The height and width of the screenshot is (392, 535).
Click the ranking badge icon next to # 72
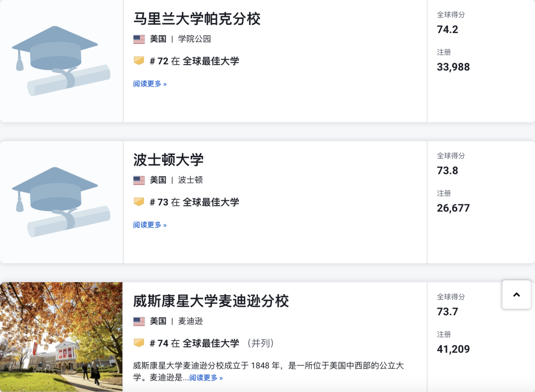(139, 61)
